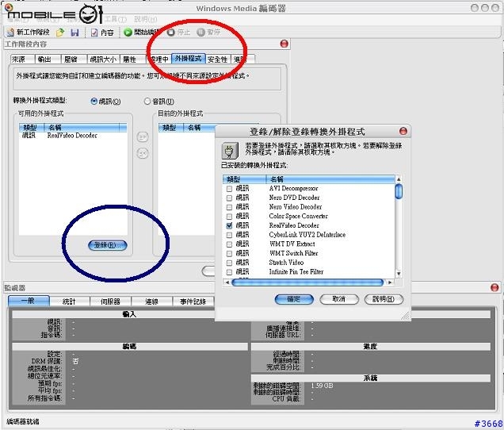504x430 pixels.
Task: Click the Nero Video Decoder list entry name
Action: (296, 207)
